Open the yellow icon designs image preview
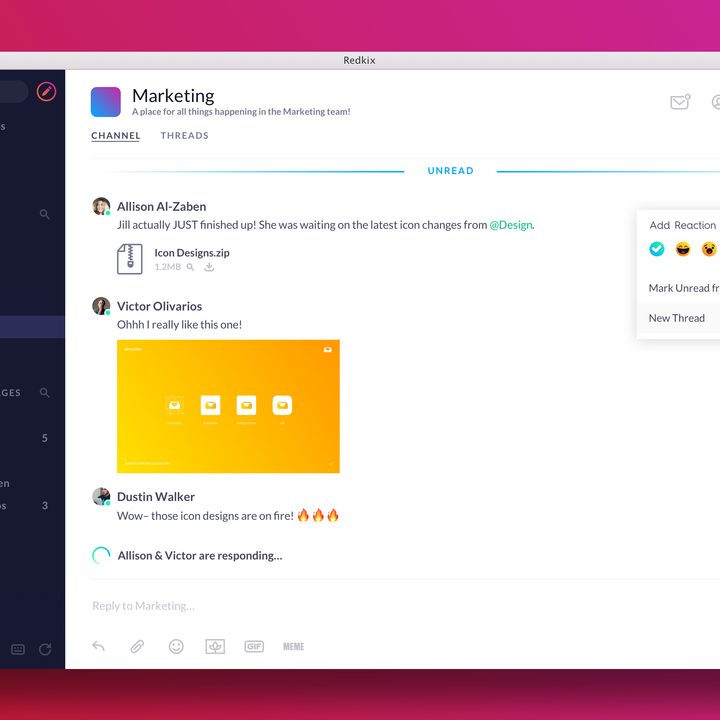This screenshot has width=720, height=720. 228,406
